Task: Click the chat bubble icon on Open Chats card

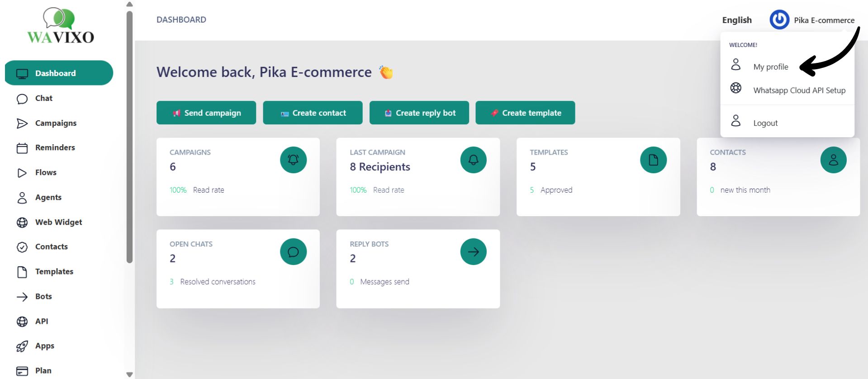Action: coord(293,251)
